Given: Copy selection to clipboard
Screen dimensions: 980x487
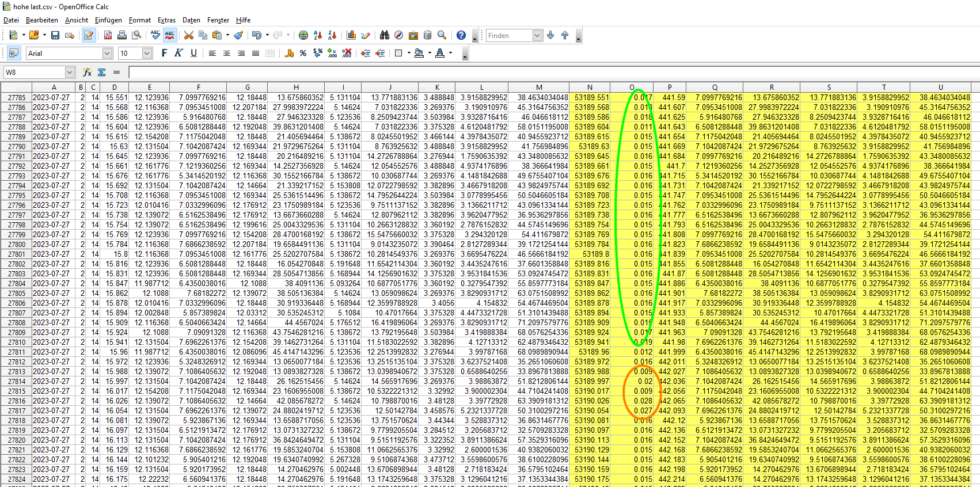Looking at the screenshot, I should click(203, 35).
